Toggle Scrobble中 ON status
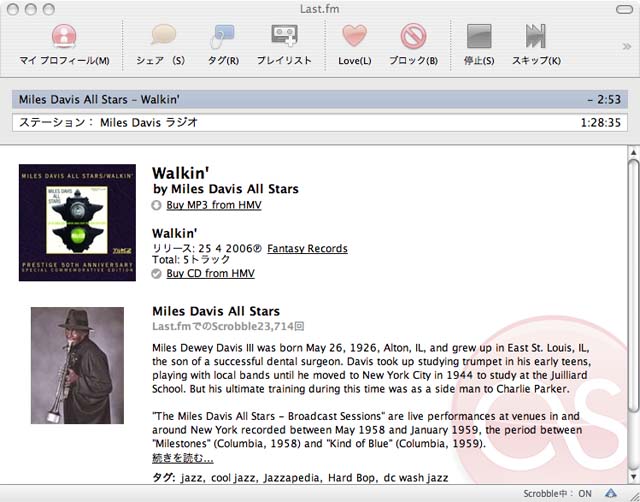Screen dimensions: 640x502 coord(558,494)
